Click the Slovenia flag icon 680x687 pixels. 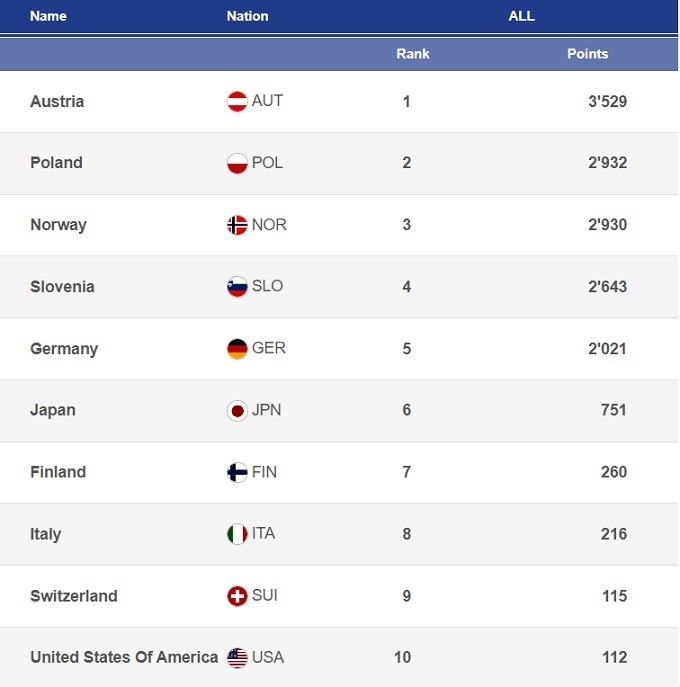(x=237, y=287)
